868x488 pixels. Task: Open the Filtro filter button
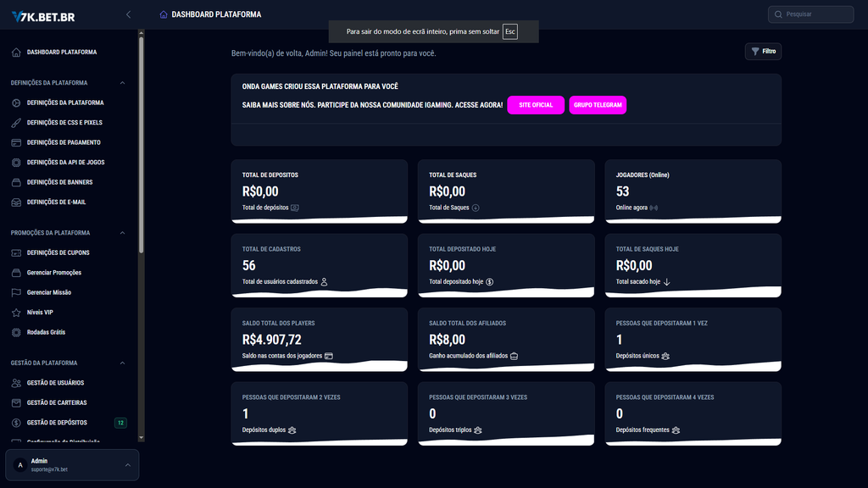tap(763, 52)
